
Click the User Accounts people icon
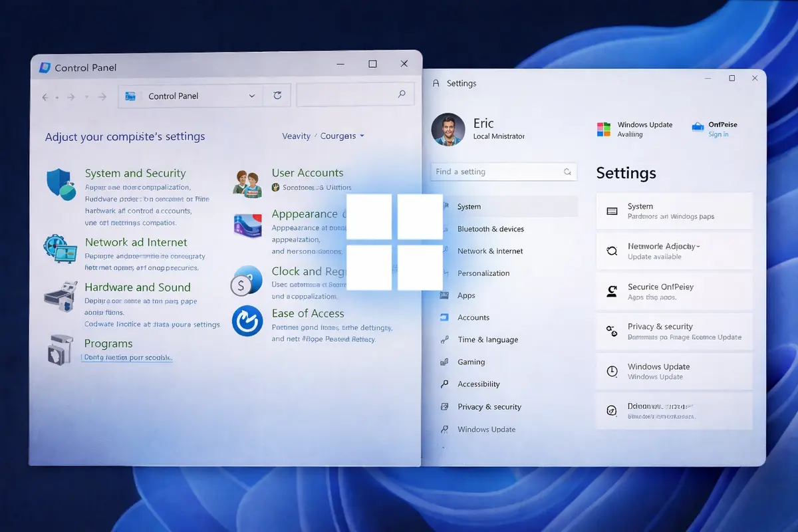point(247,182)
